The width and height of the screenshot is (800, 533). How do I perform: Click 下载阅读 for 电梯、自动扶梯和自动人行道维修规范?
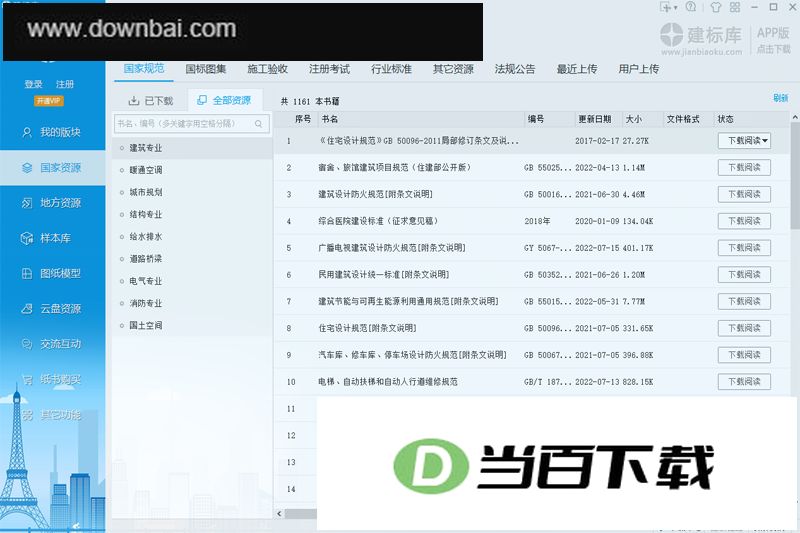pos(744,382)
